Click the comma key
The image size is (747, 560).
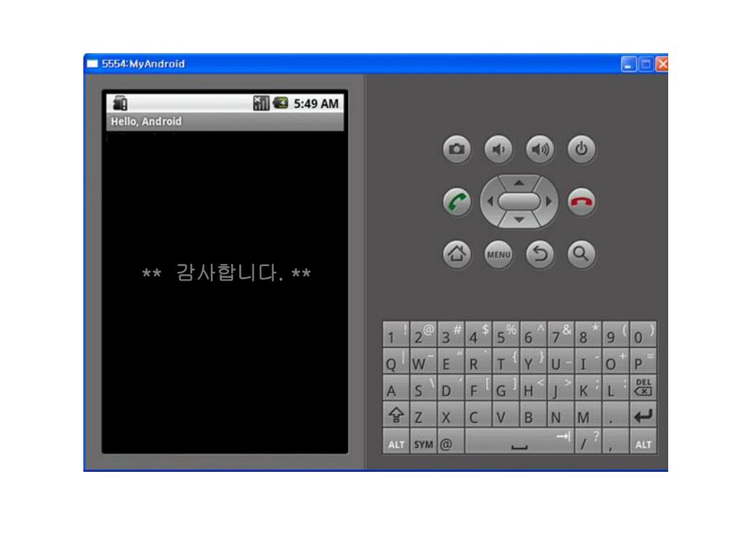pyautogui.click(x=616, y=441)
